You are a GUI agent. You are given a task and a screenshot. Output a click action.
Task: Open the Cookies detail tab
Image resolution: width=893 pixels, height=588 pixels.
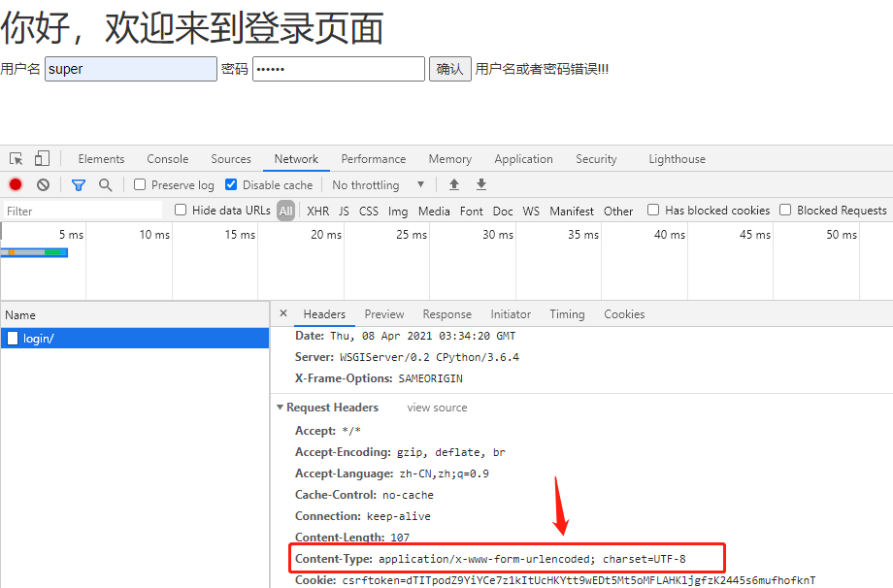coord(624,314)
